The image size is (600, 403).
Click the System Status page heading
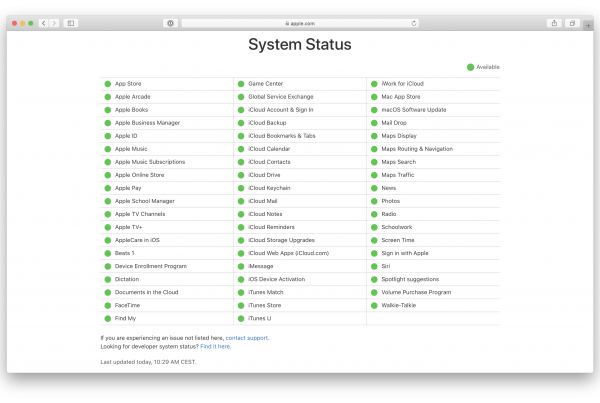[x=300, y=45]
